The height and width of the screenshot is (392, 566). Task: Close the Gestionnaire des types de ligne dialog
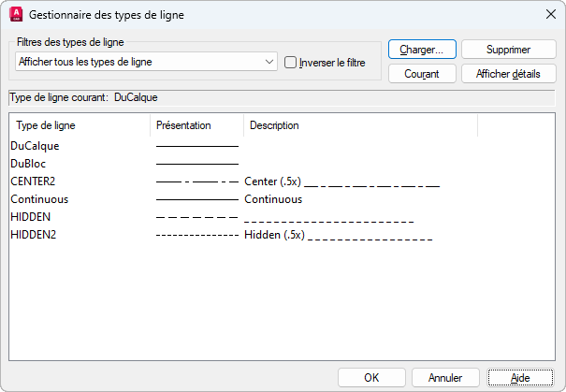[548, 14]
